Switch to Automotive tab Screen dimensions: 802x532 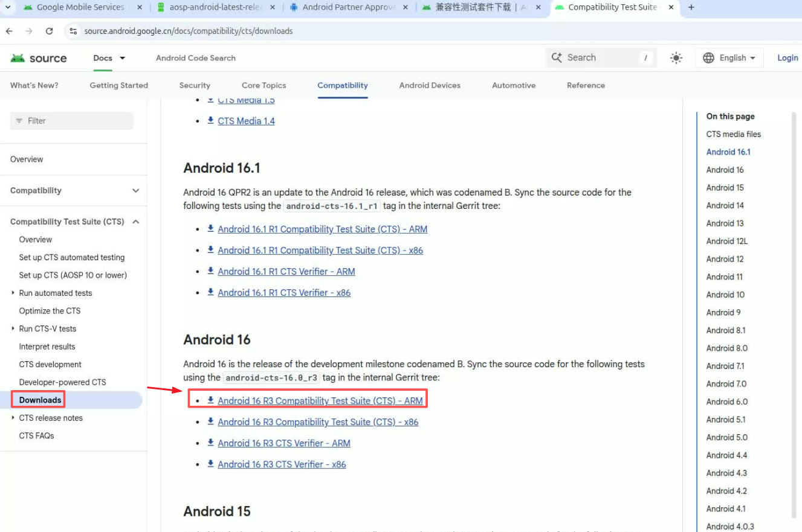[x=514, y=85]
